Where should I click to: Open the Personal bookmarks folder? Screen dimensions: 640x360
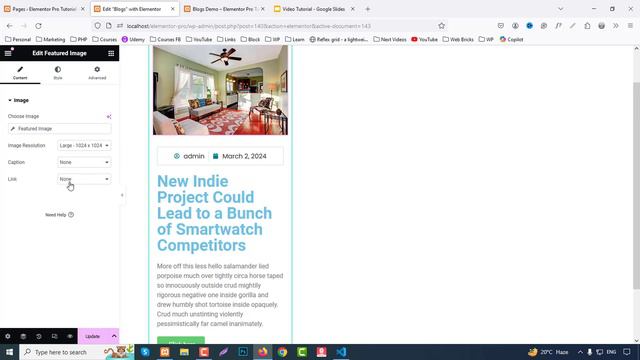[18, 40]
